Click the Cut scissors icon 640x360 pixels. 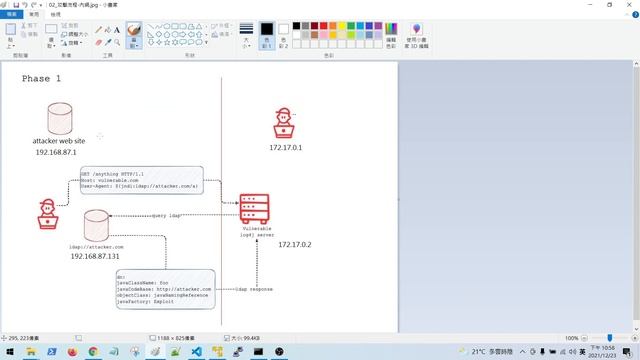[24, 25]
